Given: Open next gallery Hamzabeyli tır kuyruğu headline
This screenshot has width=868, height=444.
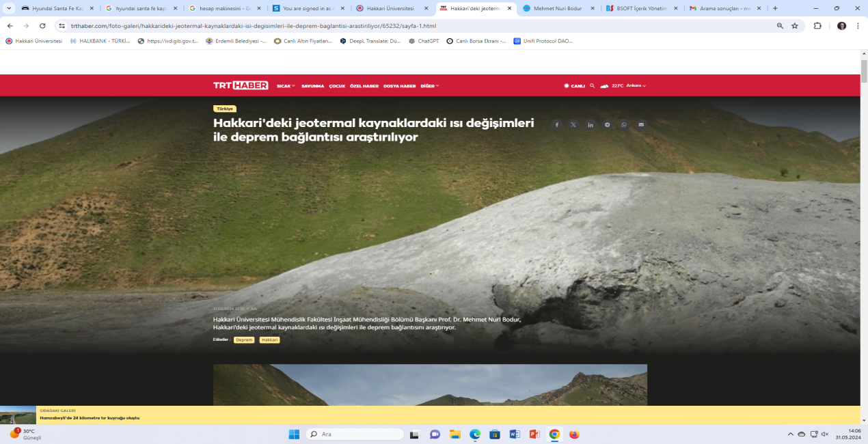Looking at the screenshot, I should (x=90, y=418).
